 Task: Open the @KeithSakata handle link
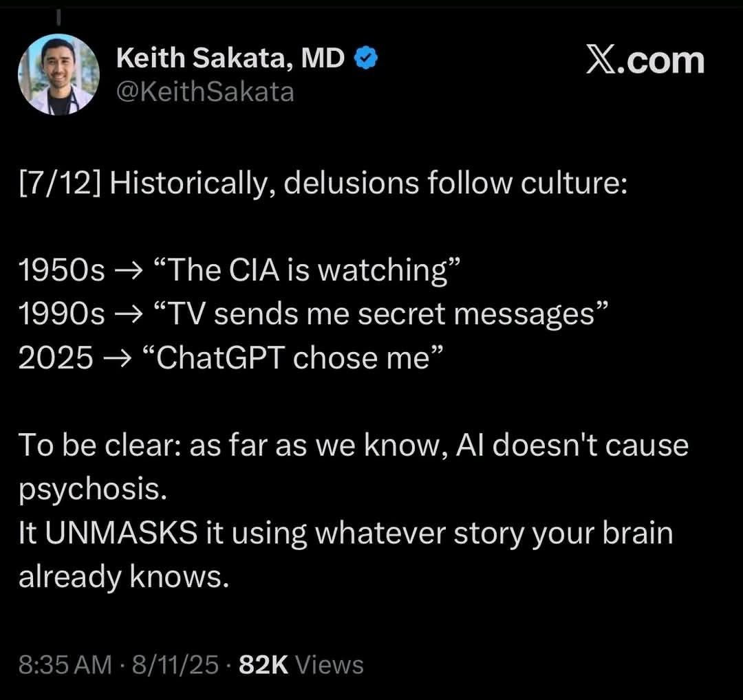(x=205, y=91)
